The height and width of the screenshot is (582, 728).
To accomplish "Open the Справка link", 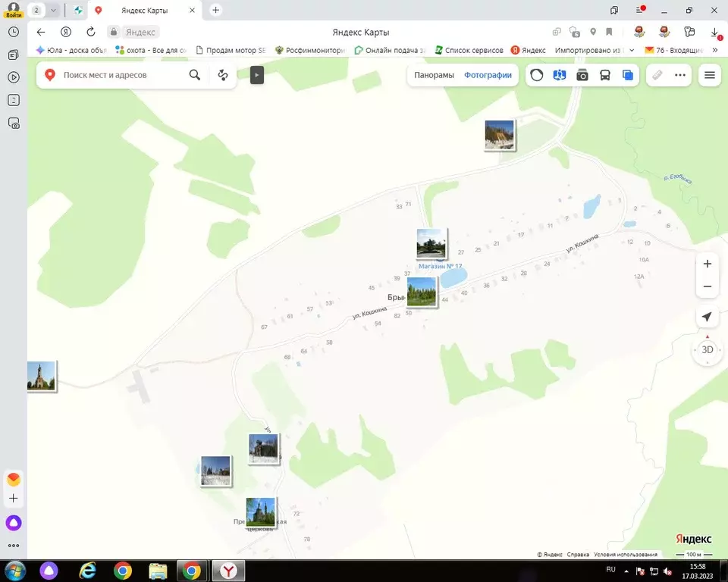I will tap(578, 555).
